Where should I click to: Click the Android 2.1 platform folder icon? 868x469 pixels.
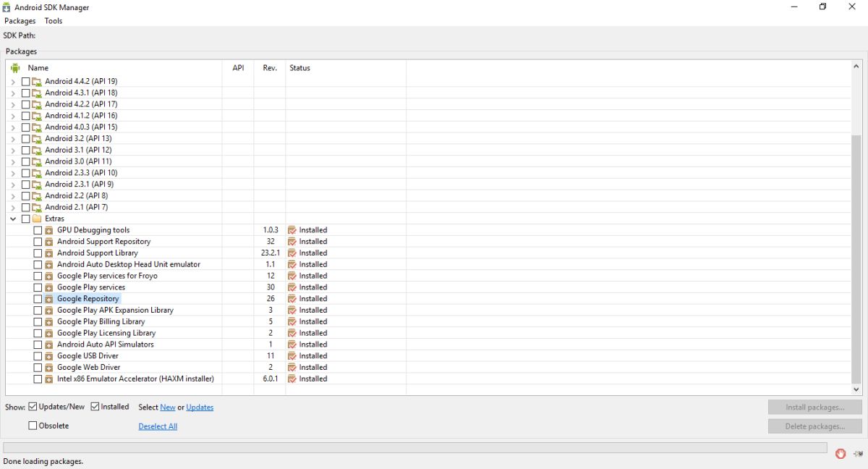coord(37,208)
